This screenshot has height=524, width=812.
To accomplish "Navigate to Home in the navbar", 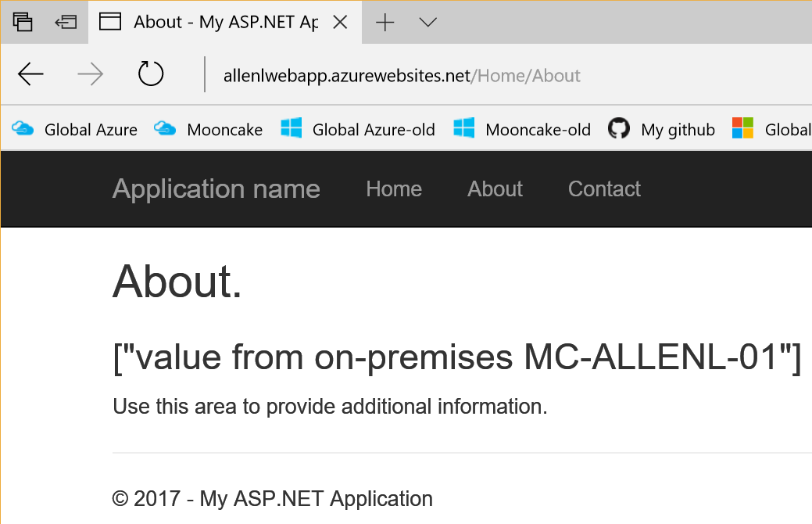I will (394, 189).
